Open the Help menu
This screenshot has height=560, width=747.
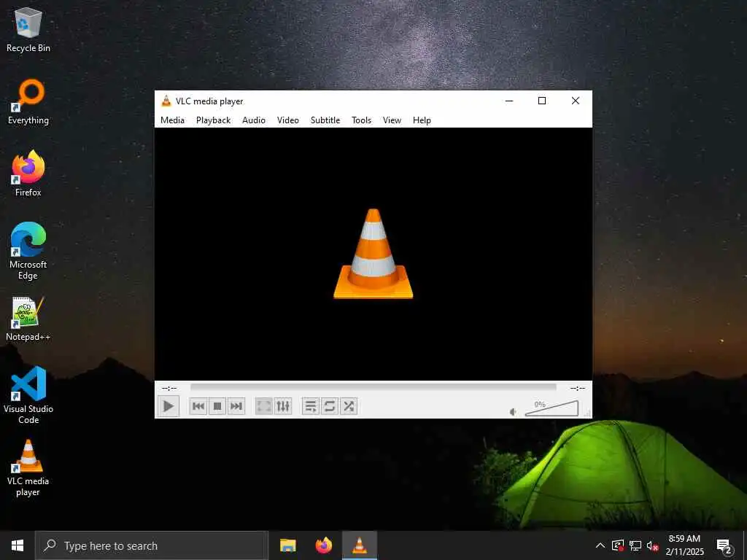click(422, 120)
